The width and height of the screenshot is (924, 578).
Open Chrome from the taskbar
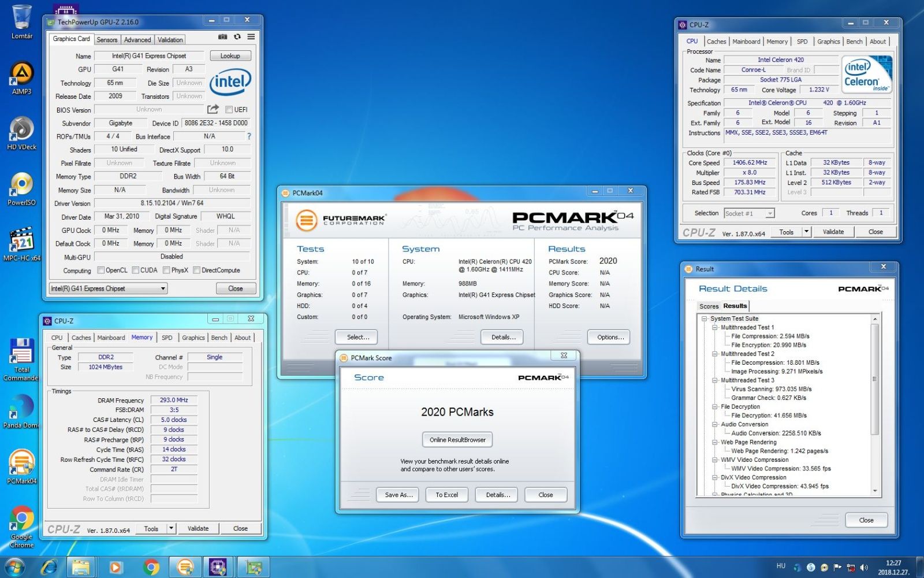tap(150, 568)
